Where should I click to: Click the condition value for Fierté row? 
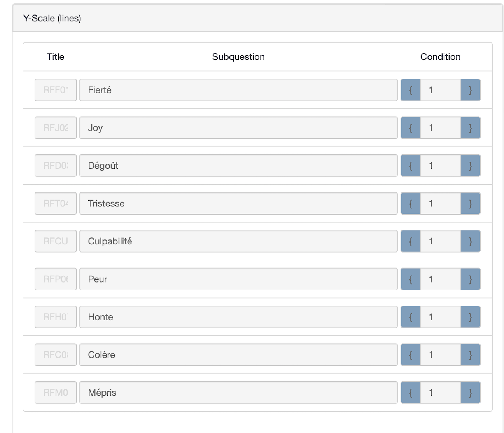(440, 90)
